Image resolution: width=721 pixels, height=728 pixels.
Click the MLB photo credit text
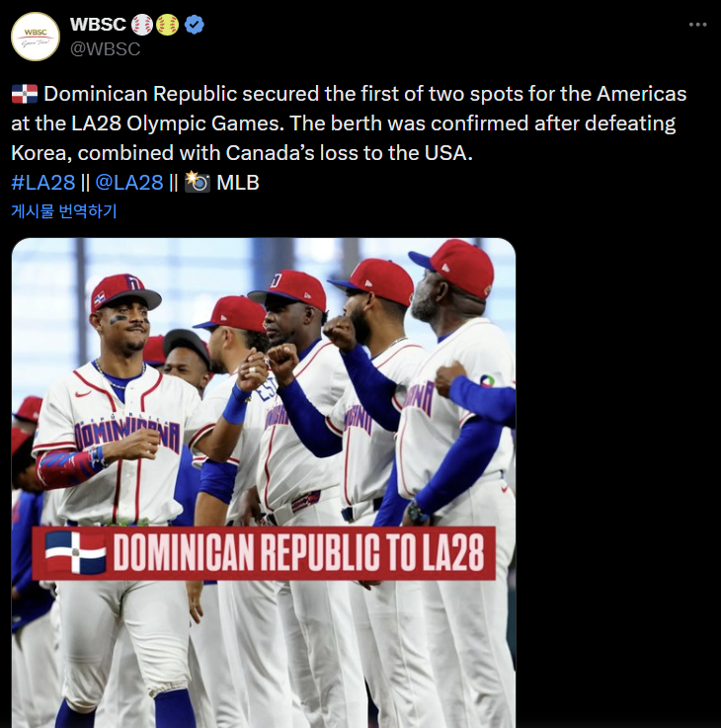pyautogui.click(x=237, y=182)
